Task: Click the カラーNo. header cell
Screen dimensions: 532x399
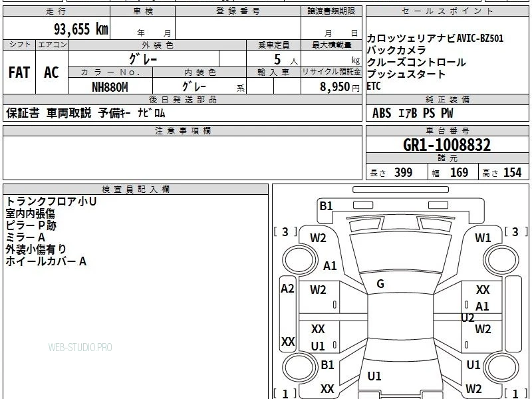Action: (110, 72)
